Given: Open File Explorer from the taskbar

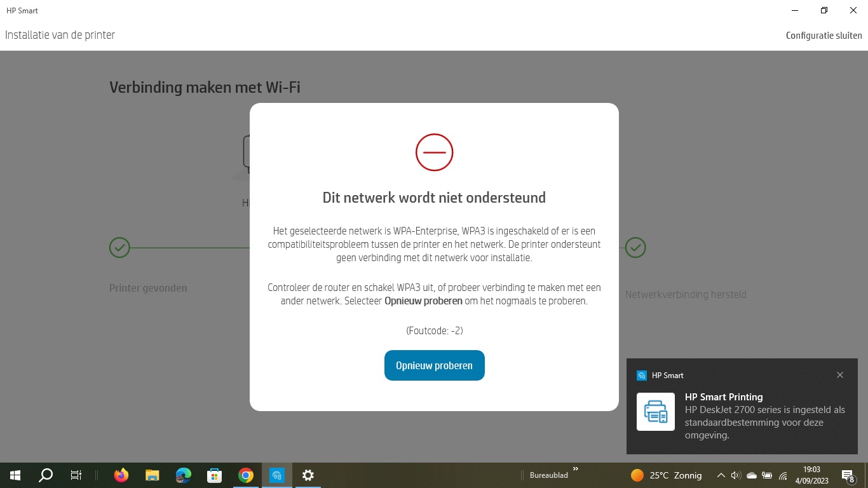Looking at the screenshot, I should pyautogui.click(x=152, y=475).
